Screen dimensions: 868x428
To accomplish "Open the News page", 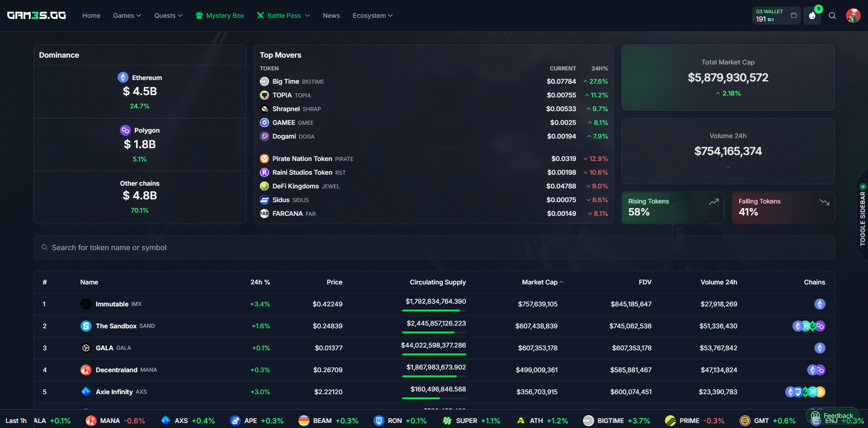I will (331, 16).
